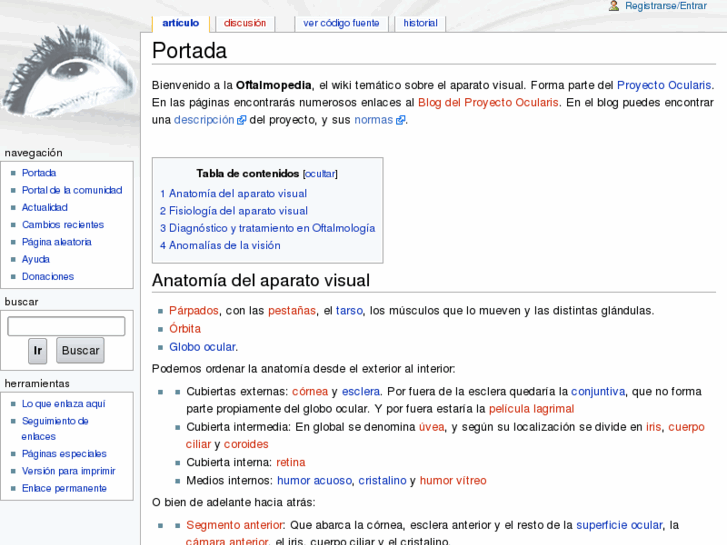727x545 pixels.
Task: Open the pestañas link
Action: tap(292, 311)
